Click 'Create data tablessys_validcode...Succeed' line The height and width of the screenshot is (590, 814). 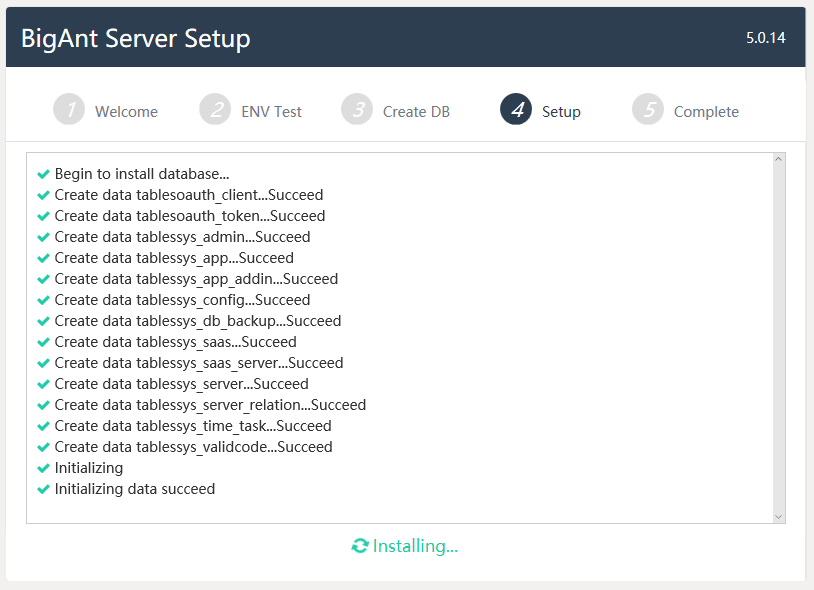pos(194,447)
